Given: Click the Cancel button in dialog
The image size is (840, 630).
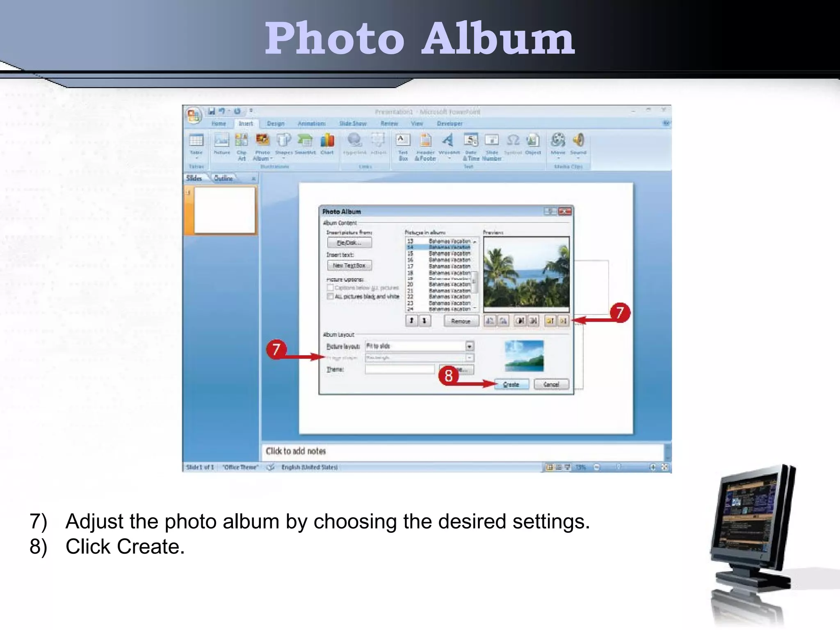Looking at the screenshot, I should click(x=551, y=384).
